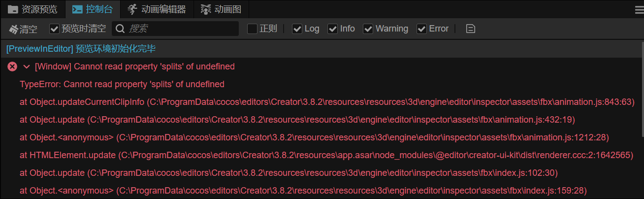Viewport: 644px width, 199px height.
Task: Collapse the 'splits' error entry chevron
Action: tap(27, 66)
